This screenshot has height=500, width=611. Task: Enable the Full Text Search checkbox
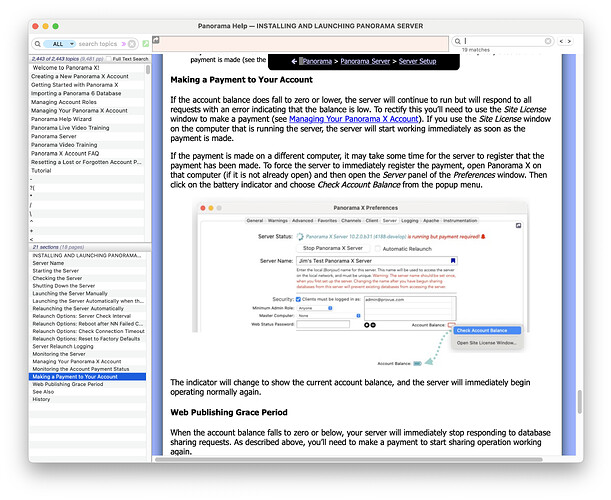[109, 59]
